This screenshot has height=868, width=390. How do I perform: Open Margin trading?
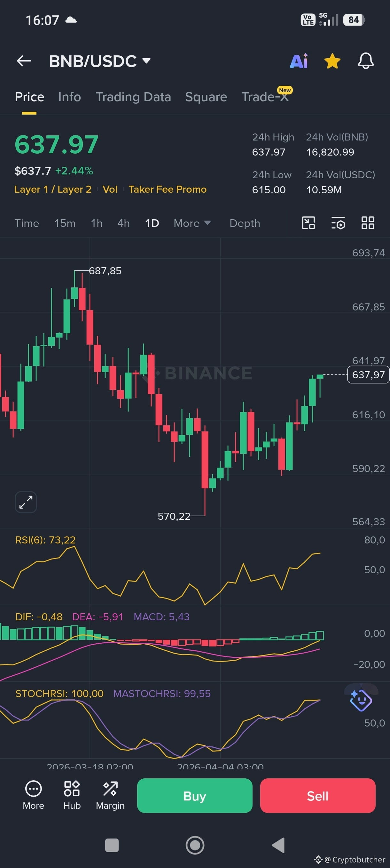(x=110, y=796)
